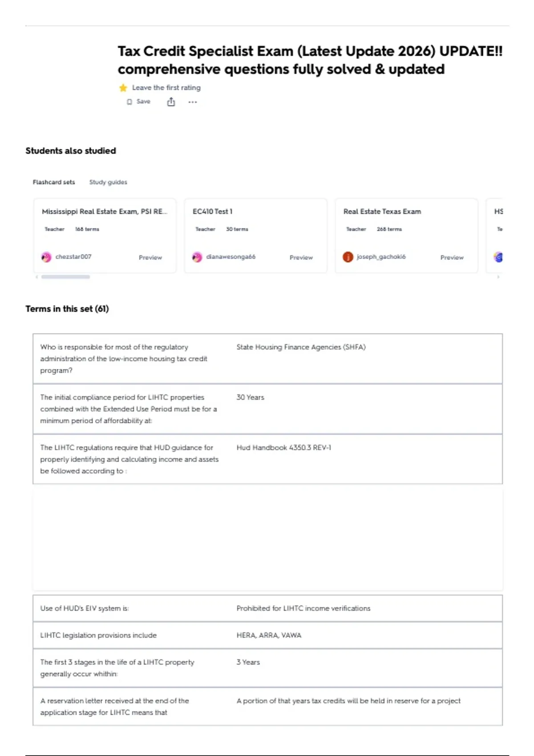Select the State Housing Finance Agencies term row
The height and width of the screenshot is (756, 534).
coord(267,358)
